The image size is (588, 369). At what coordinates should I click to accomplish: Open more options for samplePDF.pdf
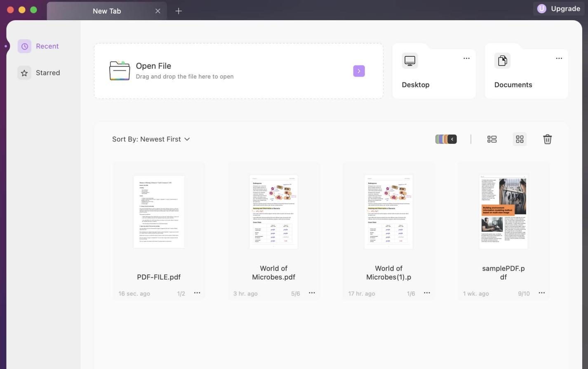tap(541, 293)
